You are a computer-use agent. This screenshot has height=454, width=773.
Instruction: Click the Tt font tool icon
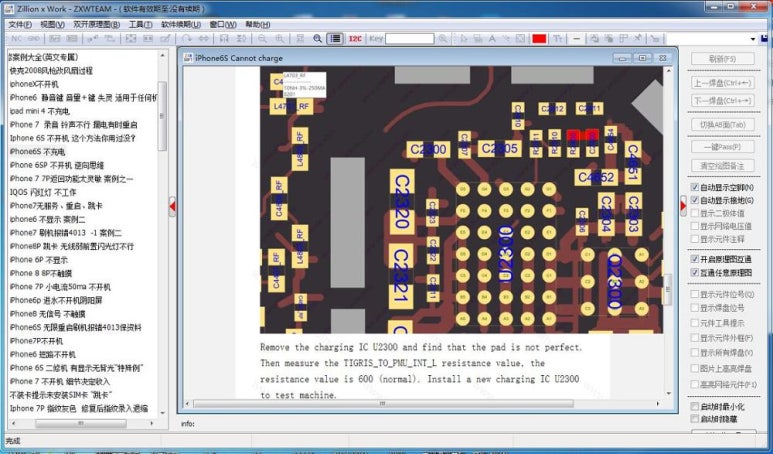[x=558, y=38]
